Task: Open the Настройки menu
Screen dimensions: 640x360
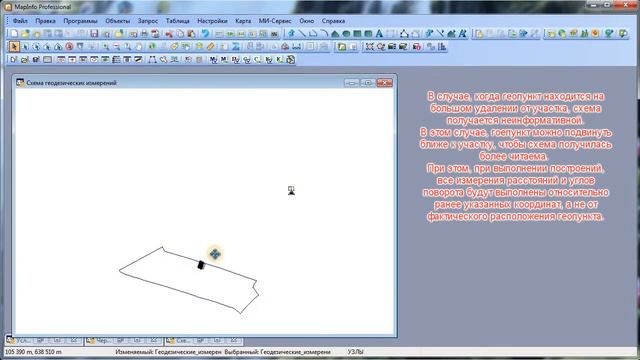Action: pos(212,21)
